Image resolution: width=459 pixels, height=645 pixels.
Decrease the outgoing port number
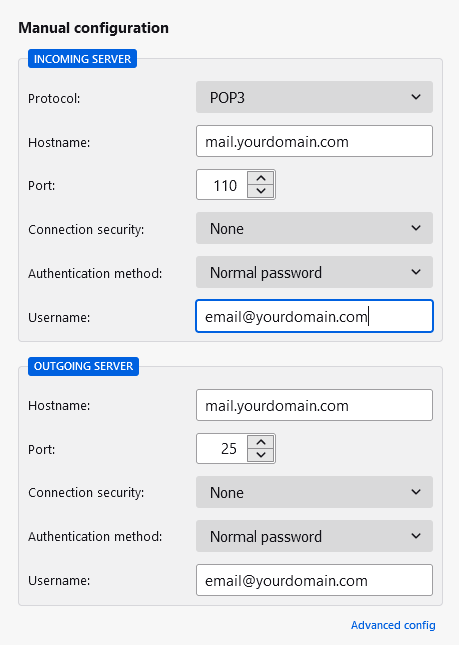coord(261,455)
